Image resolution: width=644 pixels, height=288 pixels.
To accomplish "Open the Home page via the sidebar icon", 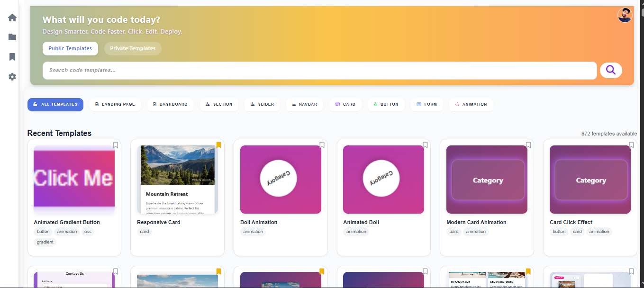I will tap(12, 17).
